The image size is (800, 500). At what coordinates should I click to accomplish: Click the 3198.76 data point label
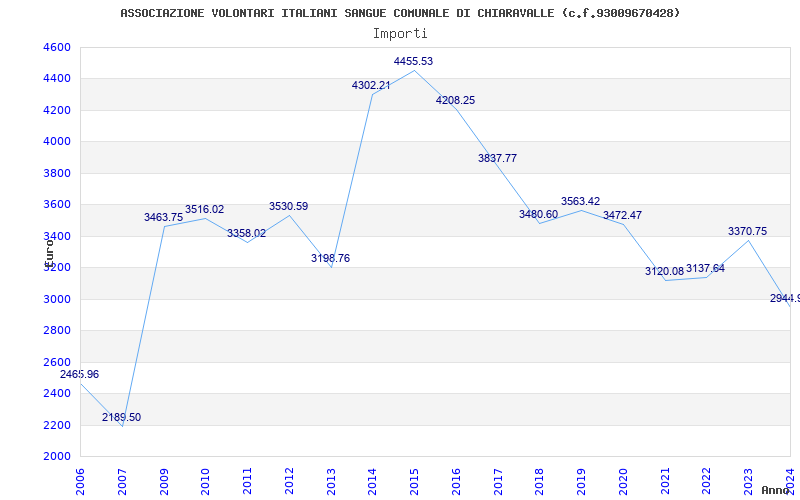tap(331, 258)
